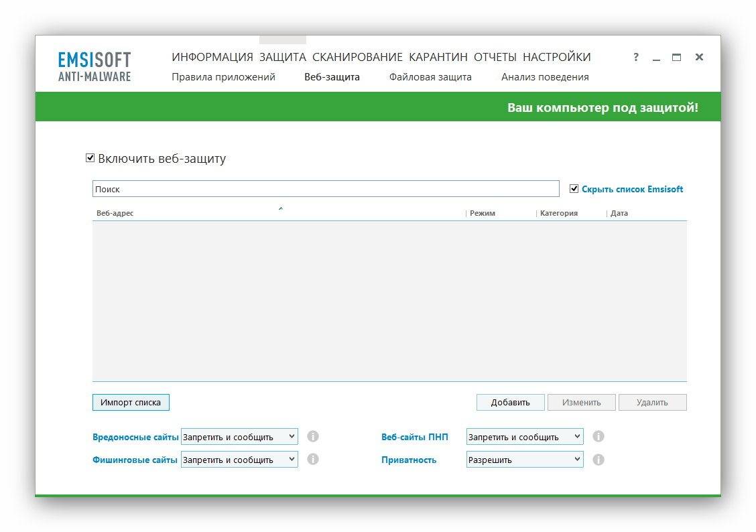Click the info icon next to Веб-сайты ПНП
Viewport: 756px width, 532px height.
tap(598, 437)
